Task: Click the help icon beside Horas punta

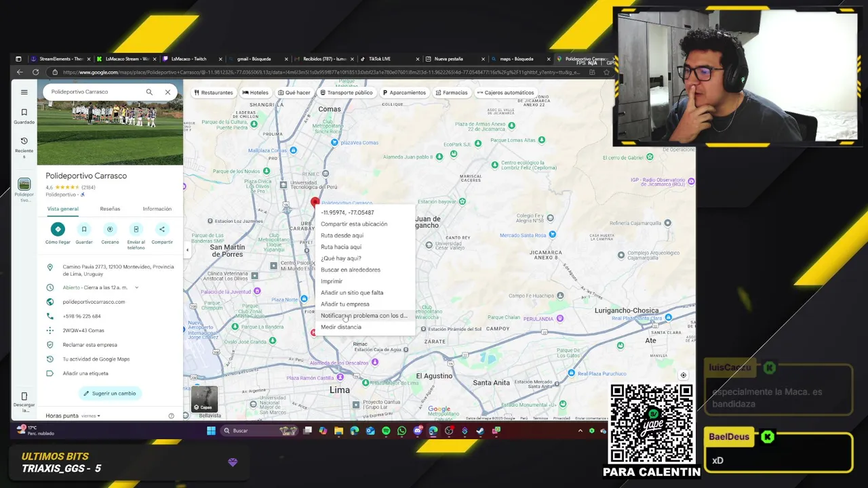Action: (x=171, y=415)
